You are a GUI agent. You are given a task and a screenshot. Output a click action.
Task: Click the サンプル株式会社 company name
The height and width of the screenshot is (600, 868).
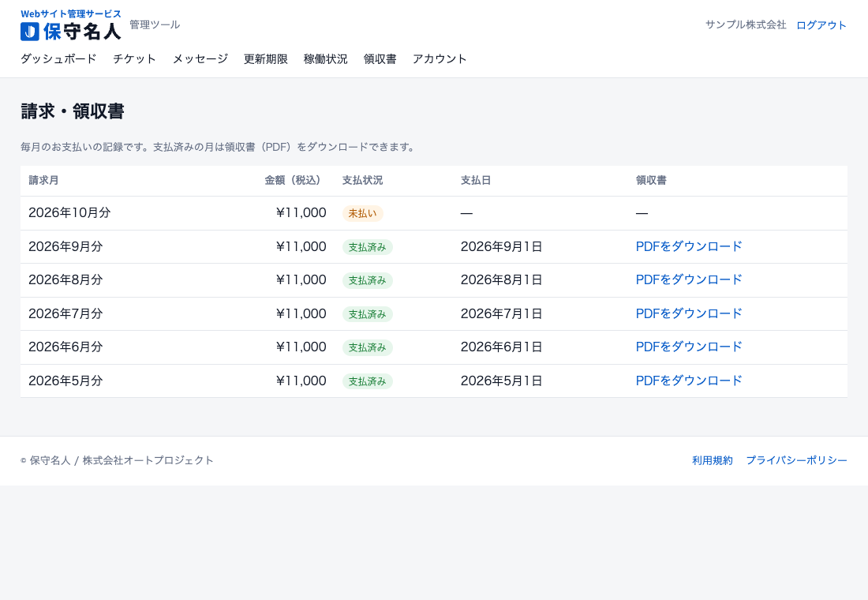pos(746,24)
